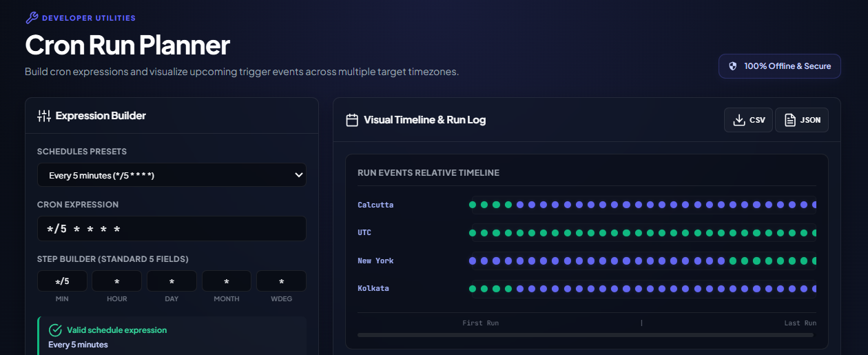This screenshot has width=868, height=355.
Task: Click the wrench icon beside Developer Utilities
Action: [31, 18]
